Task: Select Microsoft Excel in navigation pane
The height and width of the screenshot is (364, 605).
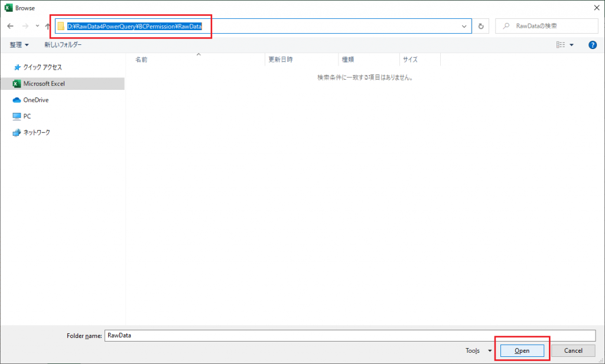Action: pyautogui.click(x=44, y=84)
